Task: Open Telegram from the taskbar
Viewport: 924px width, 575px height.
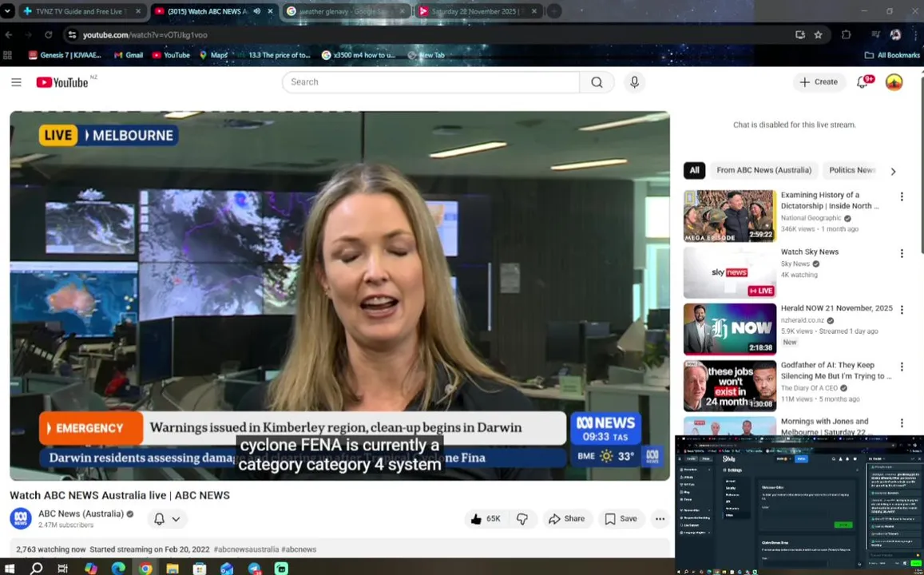Action: coord(254,568)
